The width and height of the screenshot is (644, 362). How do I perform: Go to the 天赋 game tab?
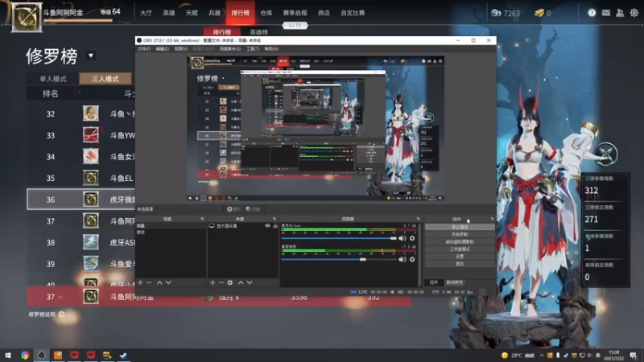(192, 13)
